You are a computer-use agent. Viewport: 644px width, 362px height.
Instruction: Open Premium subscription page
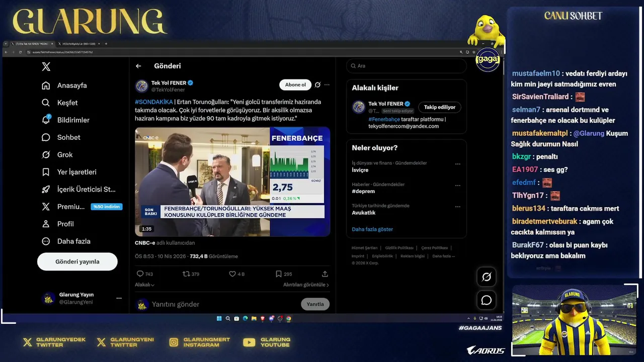(x=63, y=207)
